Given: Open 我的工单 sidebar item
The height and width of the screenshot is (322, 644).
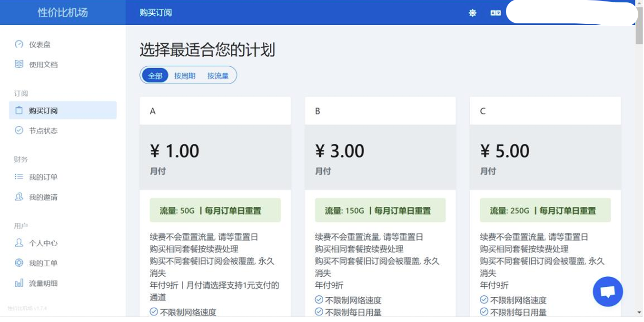Looking at the screenshot, I should [x=63, y=263].
